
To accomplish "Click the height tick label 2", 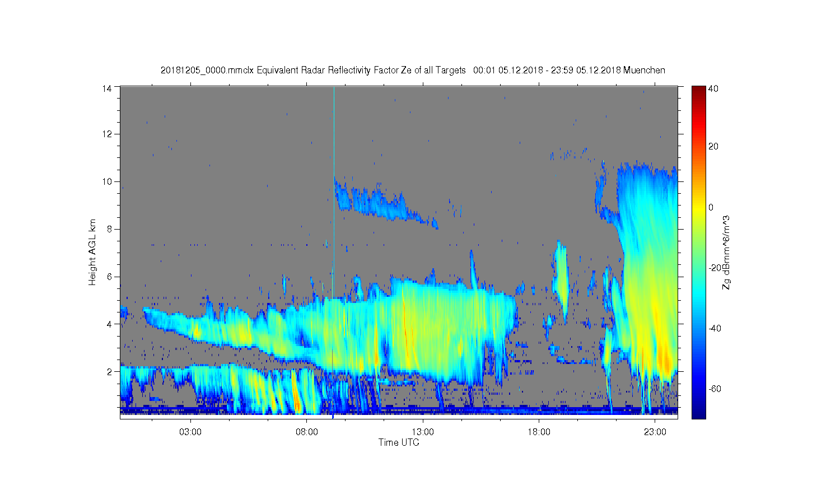I will click(x=110, y=371).
